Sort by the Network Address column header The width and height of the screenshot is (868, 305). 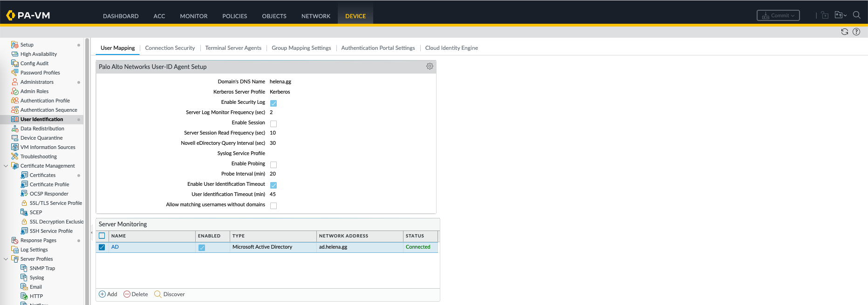[x=343, y=236]
